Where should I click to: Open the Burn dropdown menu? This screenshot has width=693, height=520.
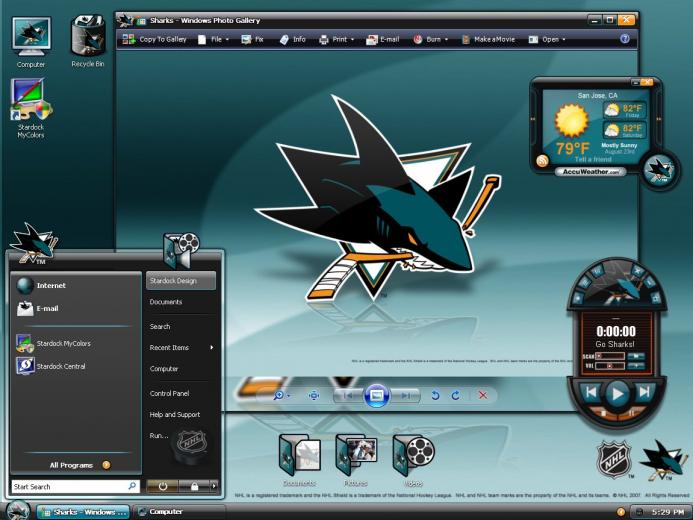coord(431,39)
